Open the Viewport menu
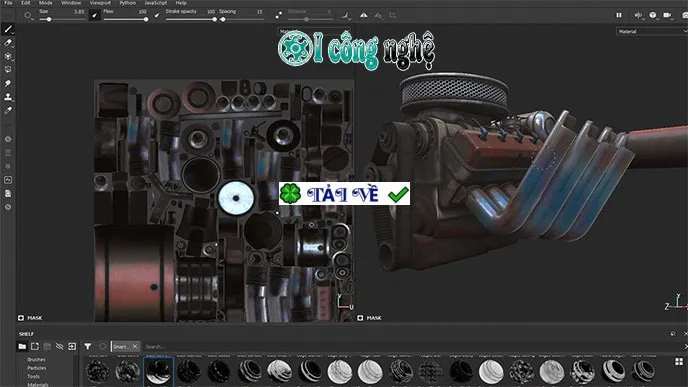The image size is (688, 387). coord(100,3)
